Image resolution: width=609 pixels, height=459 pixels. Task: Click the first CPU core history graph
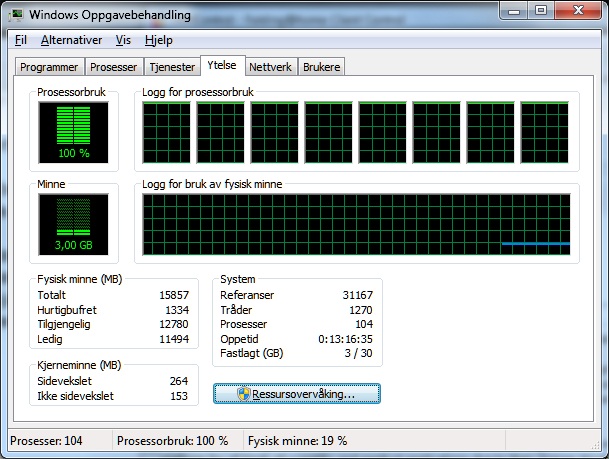[167, 132]
